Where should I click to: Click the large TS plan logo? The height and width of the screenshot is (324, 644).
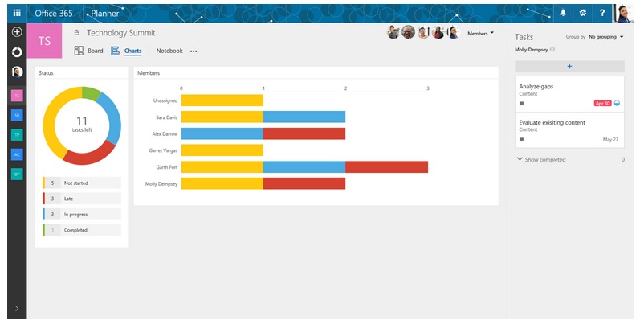point(45,41)
